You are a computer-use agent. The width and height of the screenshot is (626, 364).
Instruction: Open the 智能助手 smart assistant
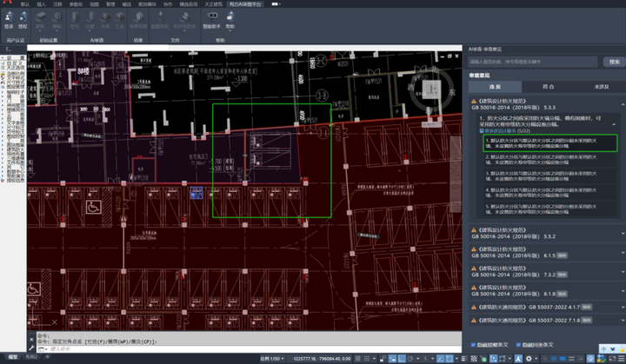click(211, 17)
